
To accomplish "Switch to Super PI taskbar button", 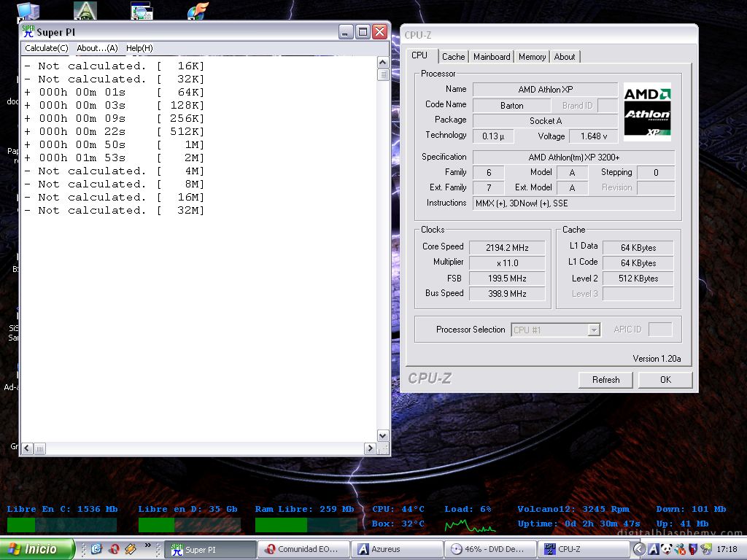I will coord(211,550).
